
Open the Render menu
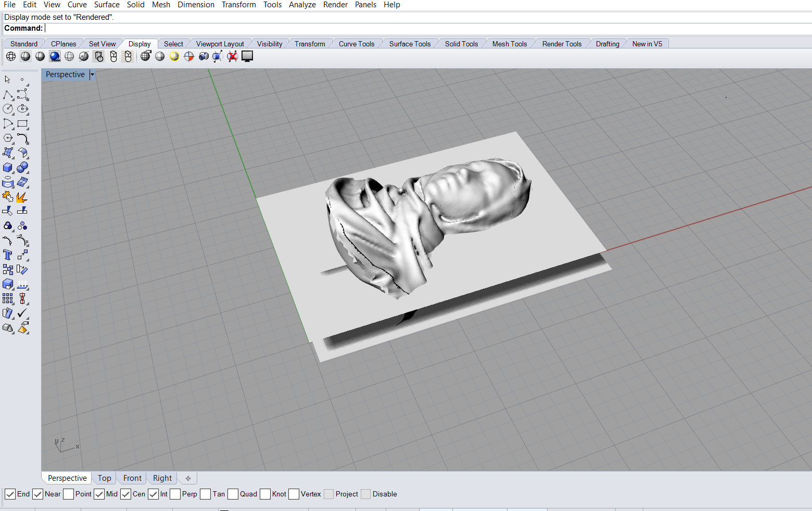335,5
